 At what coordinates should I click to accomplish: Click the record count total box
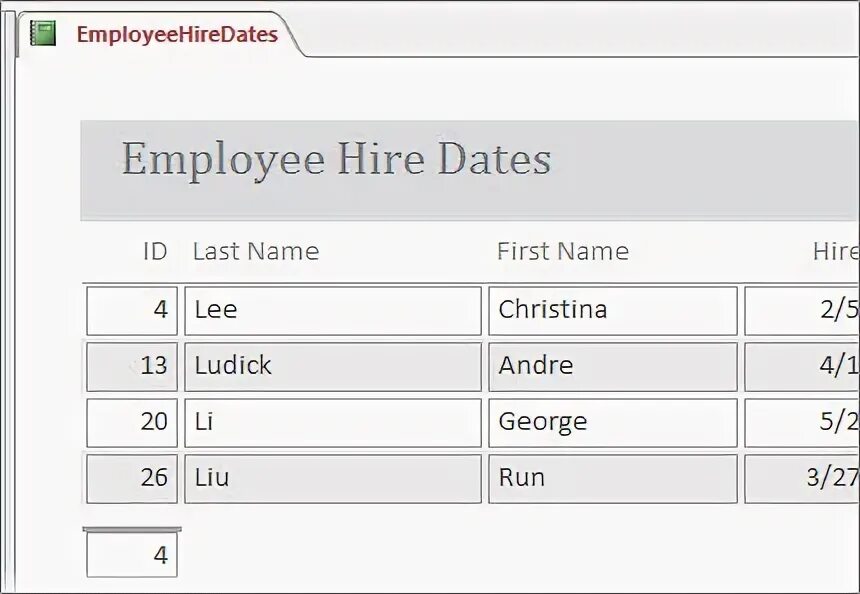[x=132, y=555]
